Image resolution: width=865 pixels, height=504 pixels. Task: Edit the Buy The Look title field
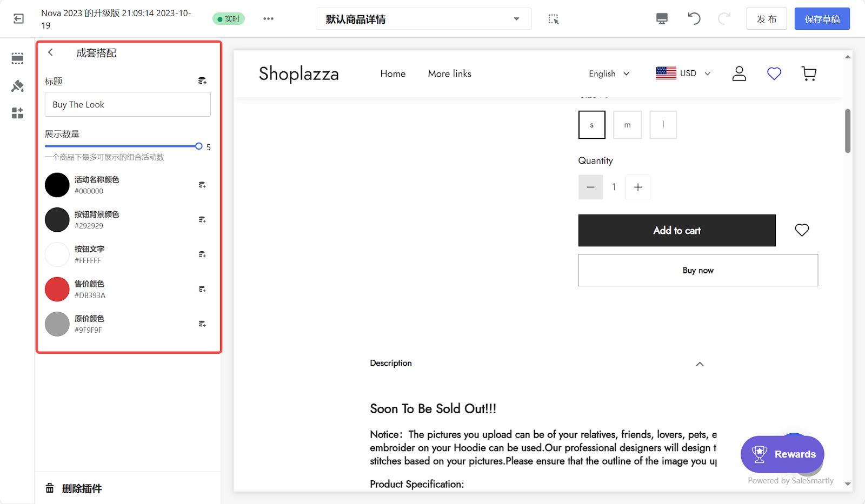[x=128, y=104]
